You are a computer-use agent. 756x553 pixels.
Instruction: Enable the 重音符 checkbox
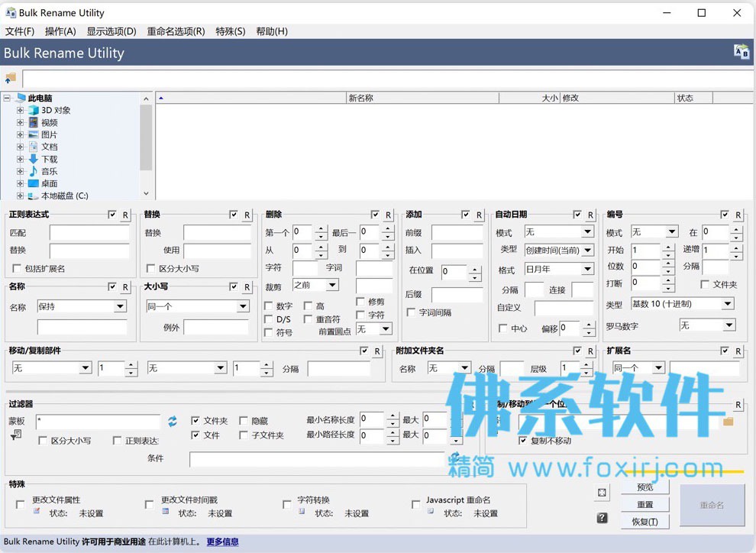(308, 319)
